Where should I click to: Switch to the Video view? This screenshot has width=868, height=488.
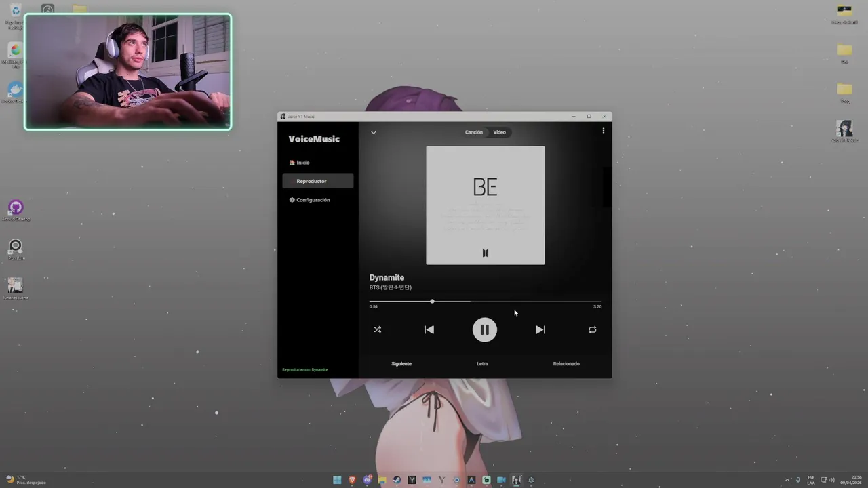[x=499, y=132]
